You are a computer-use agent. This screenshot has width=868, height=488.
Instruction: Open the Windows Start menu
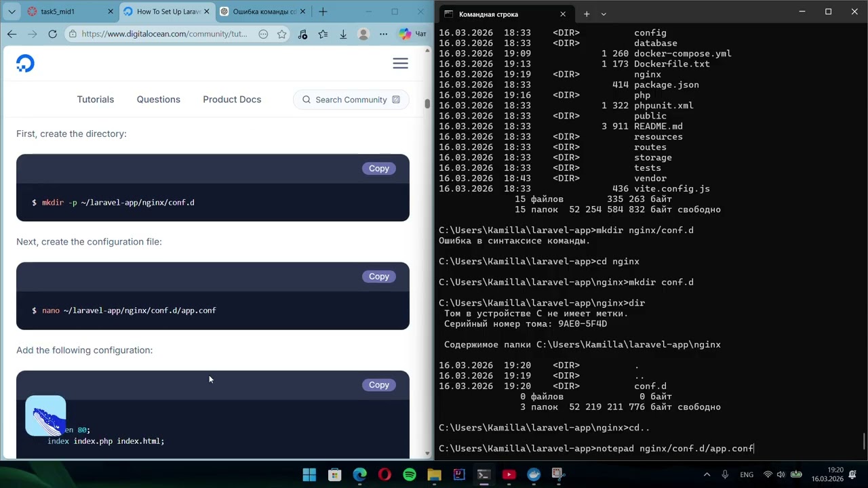309,474
